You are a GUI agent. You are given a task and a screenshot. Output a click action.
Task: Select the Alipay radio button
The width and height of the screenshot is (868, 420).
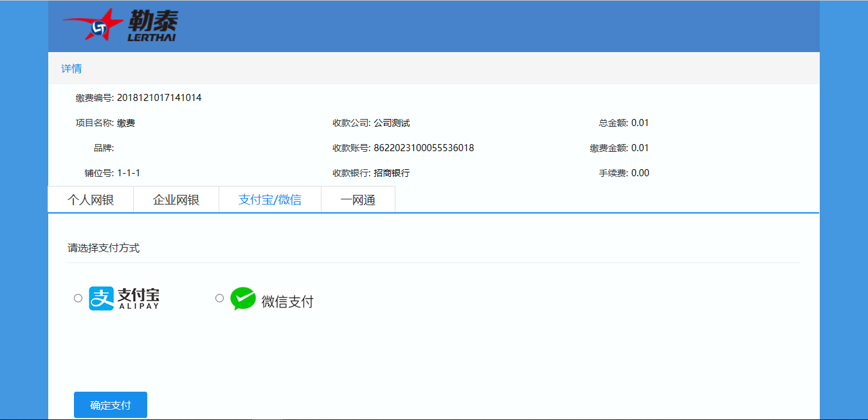(78, 298)
